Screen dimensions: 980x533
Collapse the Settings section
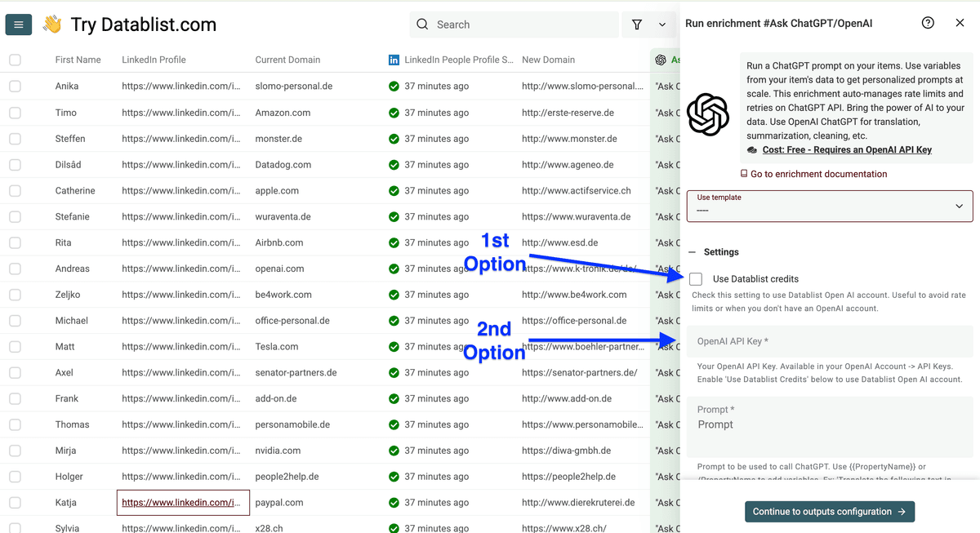[714, 252]
